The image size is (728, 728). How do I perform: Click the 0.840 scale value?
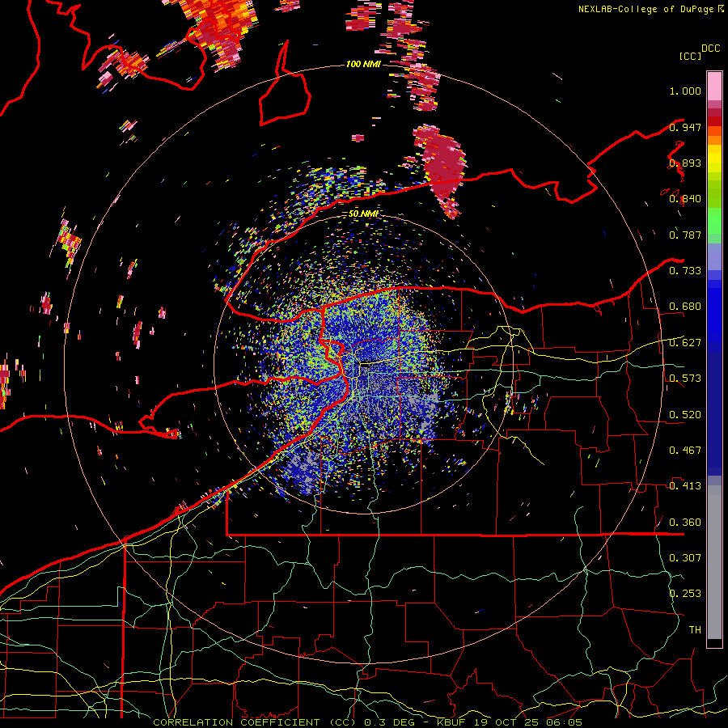tap(685, 199)
